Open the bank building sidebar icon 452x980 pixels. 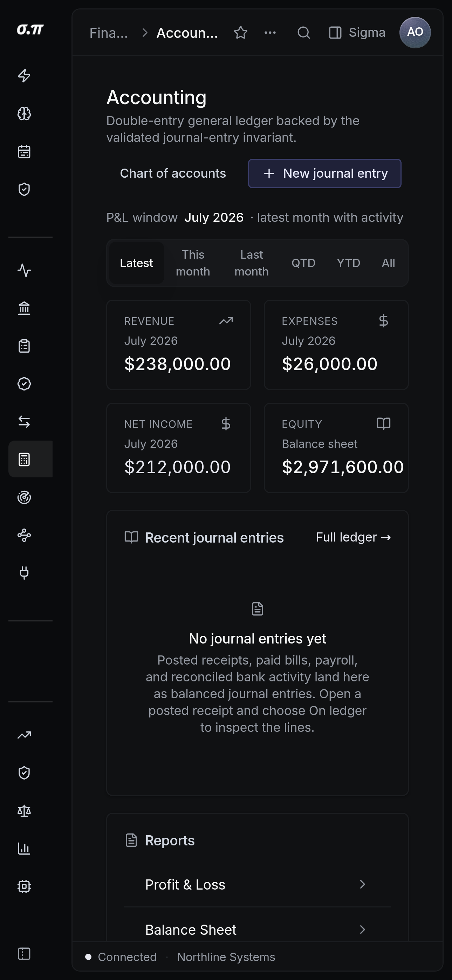[24, 308]
